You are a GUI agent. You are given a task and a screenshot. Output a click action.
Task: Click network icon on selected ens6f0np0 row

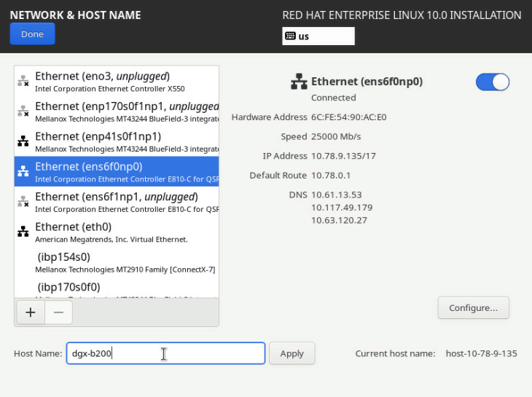tap(23, 171)
